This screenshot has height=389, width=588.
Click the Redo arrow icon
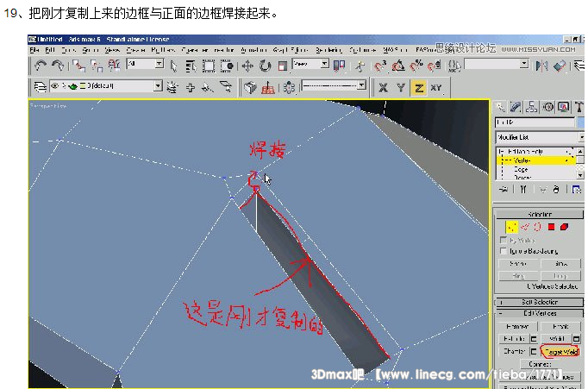58,66
